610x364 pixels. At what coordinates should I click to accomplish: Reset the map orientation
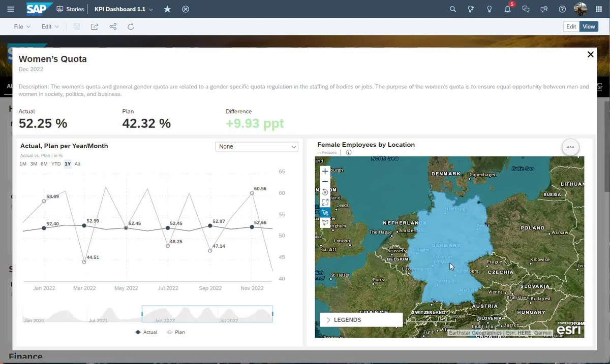tap(325, 192)
